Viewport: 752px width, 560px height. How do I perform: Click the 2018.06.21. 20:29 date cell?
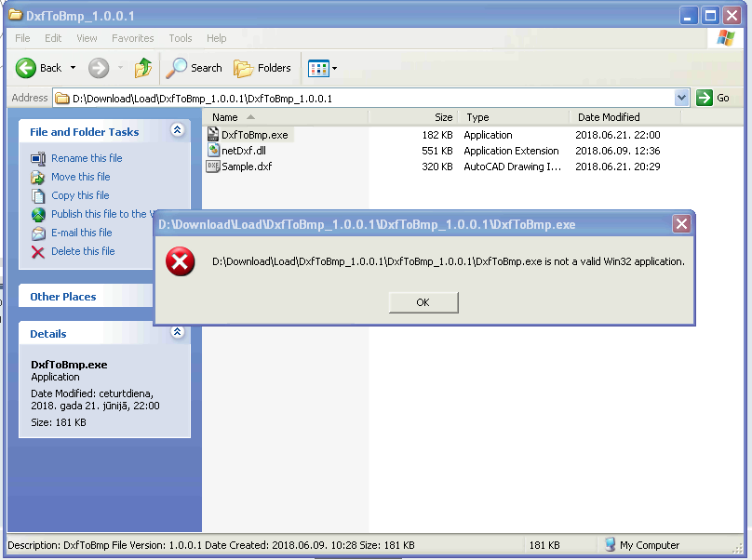pyautogui.click(x=618, y=167)
